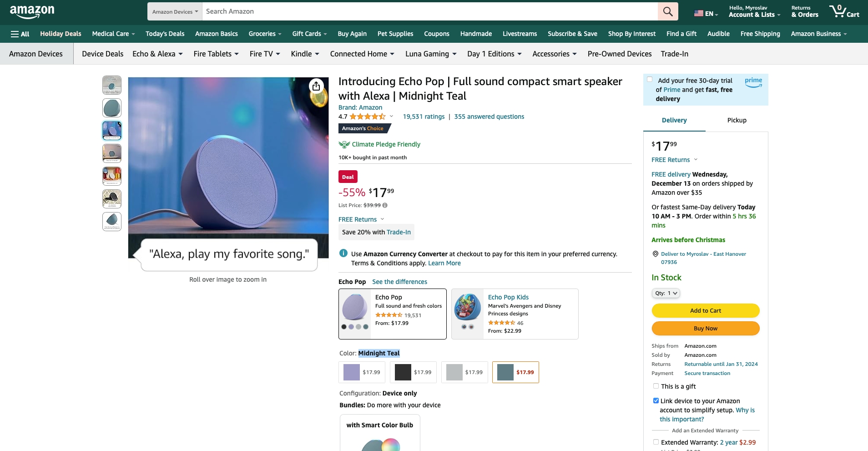The height and width of the screenshot is (451, 868).
Task: Click the share icon on product image
Action: click(316, 86)
